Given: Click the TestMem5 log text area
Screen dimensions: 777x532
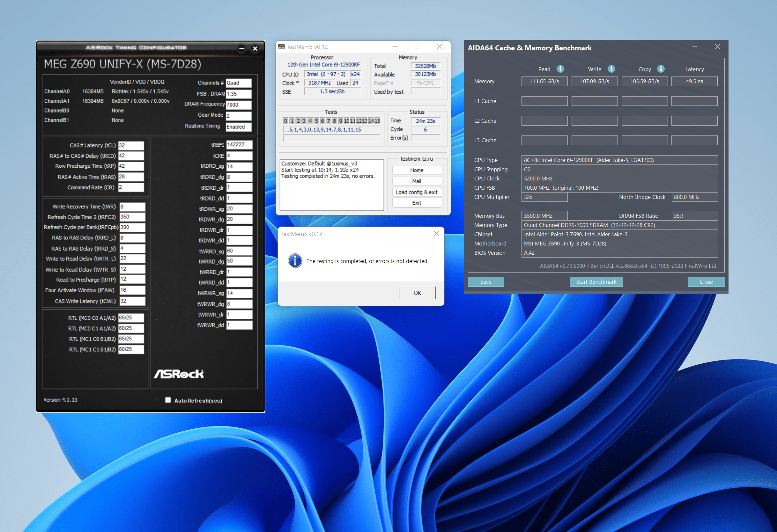Looking at the screenshot, I should coord(332,185).
